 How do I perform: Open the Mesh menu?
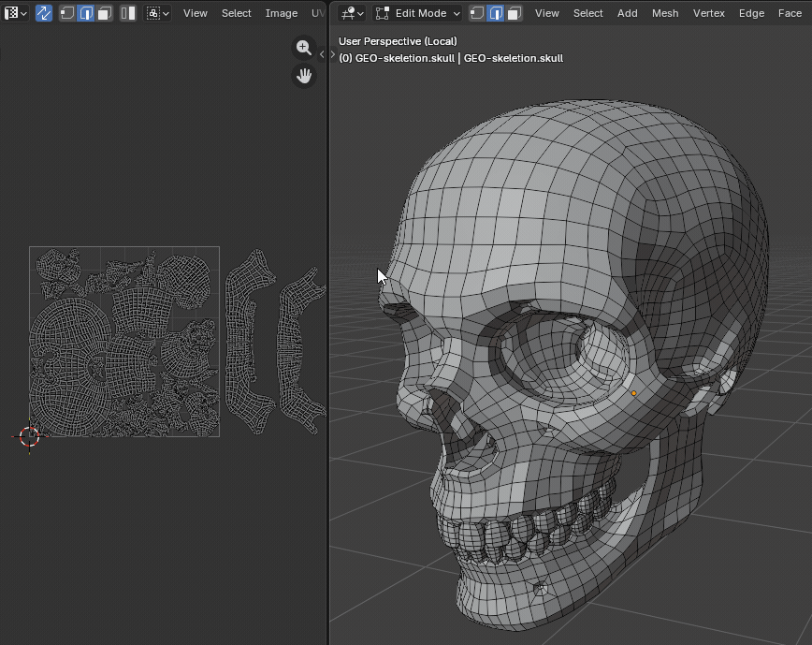(665, 13)
